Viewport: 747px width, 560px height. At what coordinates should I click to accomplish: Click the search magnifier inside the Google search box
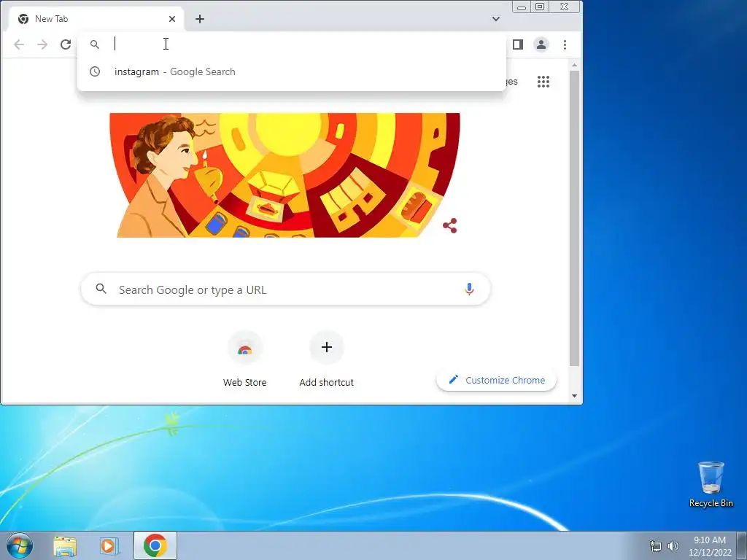pos(101,289)
